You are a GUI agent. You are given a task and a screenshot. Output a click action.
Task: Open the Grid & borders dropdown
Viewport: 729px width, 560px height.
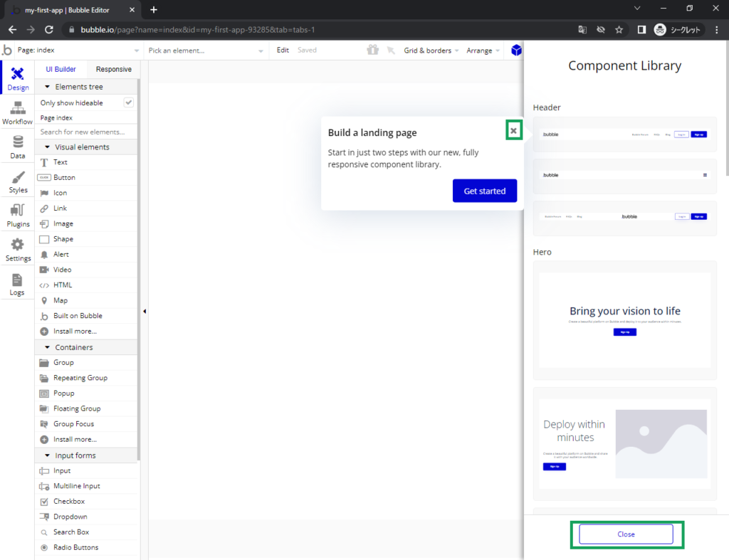tap(431, 51)
